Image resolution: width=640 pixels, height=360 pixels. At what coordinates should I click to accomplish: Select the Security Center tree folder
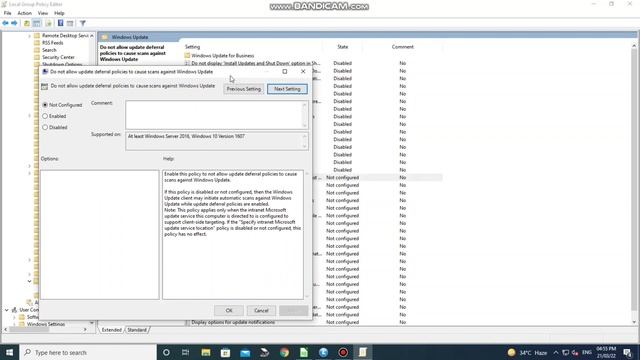pos(58,58)
